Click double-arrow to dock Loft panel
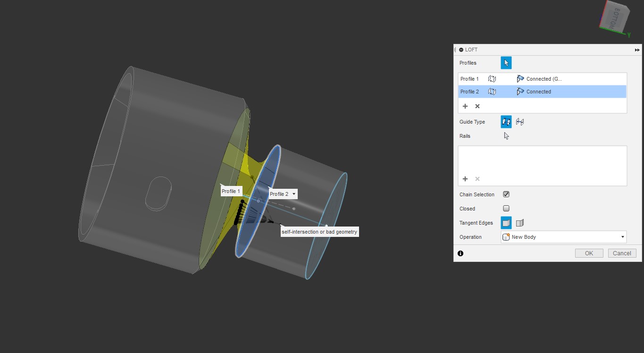 coord(637,50)
